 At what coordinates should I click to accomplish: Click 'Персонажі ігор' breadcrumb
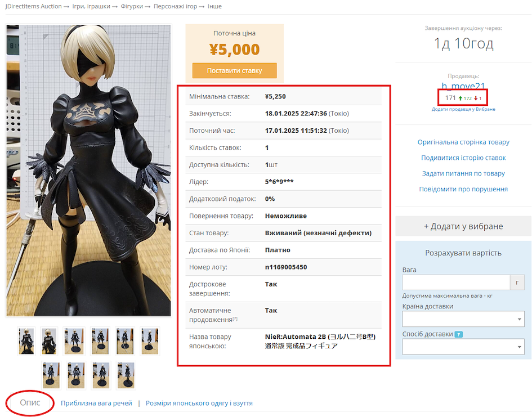175,6
